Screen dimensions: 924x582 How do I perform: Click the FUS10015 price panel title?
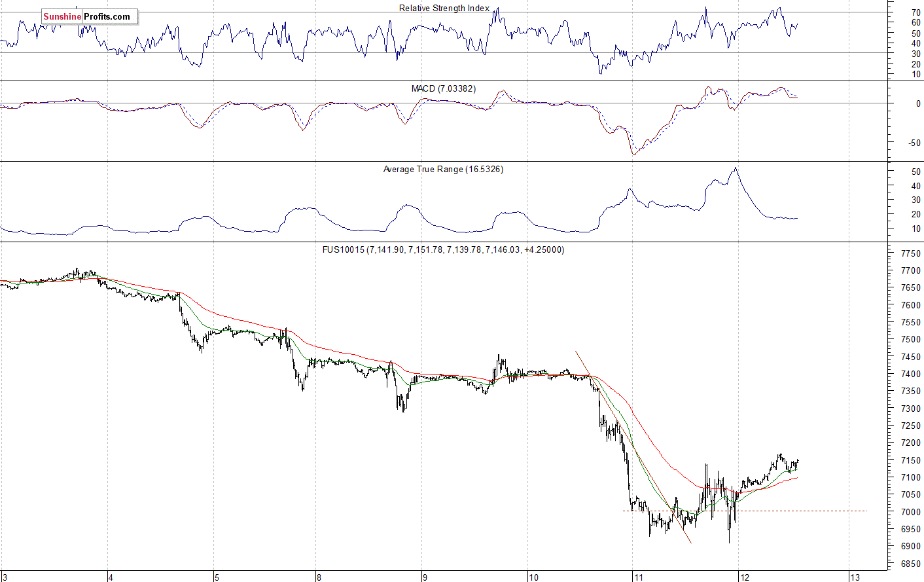tap(443, 249)
